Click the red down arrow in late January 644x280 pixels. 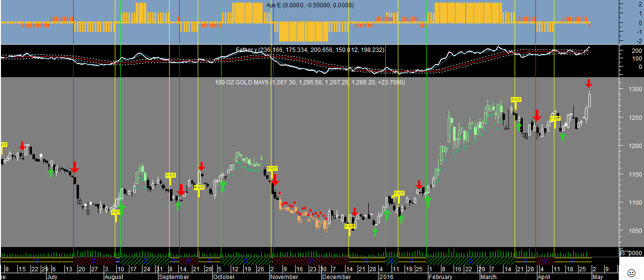419,185
